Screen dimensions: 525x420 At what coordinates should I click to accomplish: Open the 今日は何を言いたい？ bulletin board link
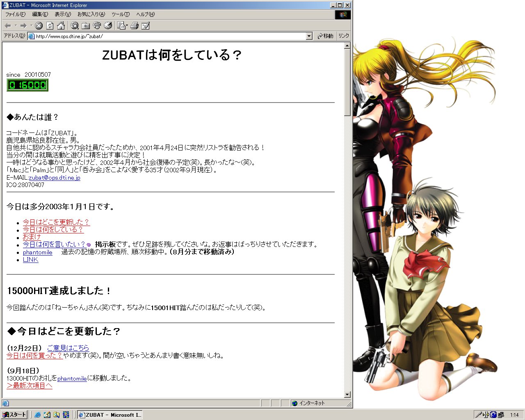(x=54, y=244)
